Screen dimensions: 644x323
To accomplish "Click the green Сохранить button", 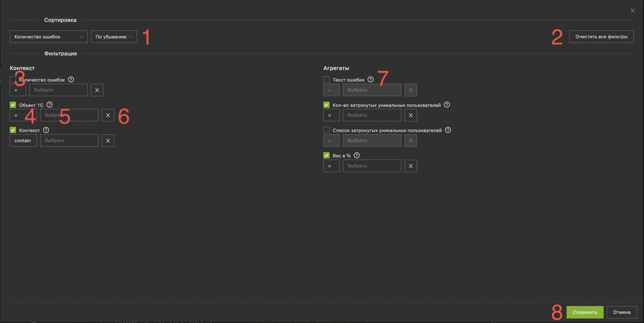I will [x=585, y=312].
